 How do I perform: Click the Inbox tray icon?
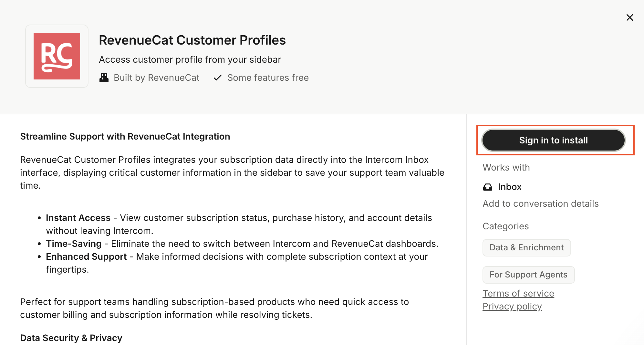[488, 187]
